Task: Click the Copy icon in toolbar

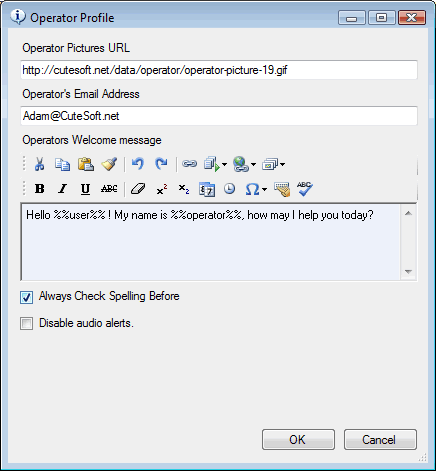Action: click(62, 164)
